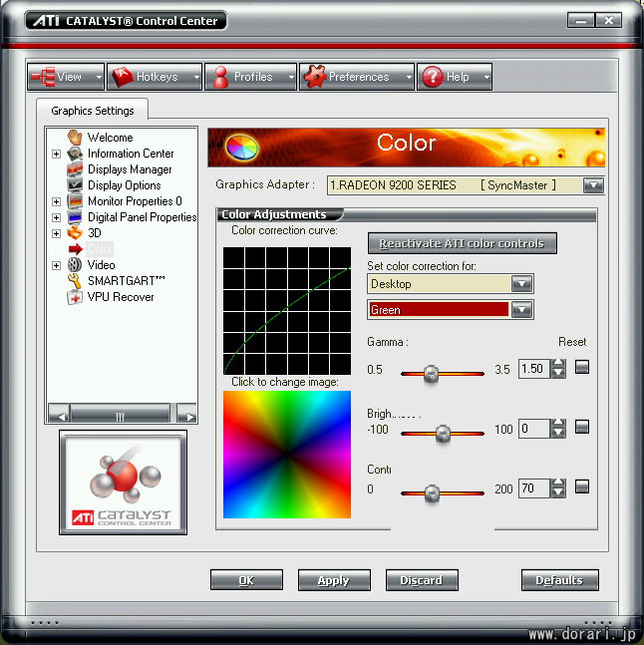Open the Green channel dropdown
Screen dimensions: 644x645
pos(521,310)
